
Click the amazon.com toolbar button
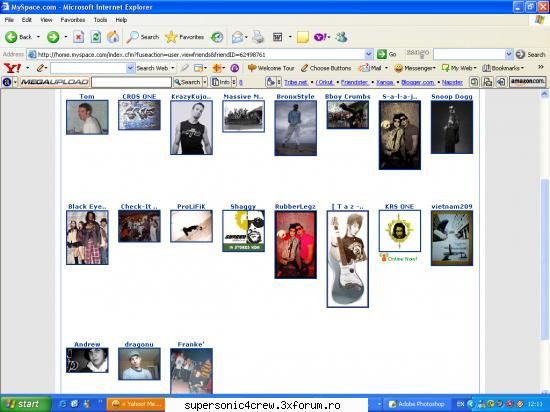coord(528,81)
